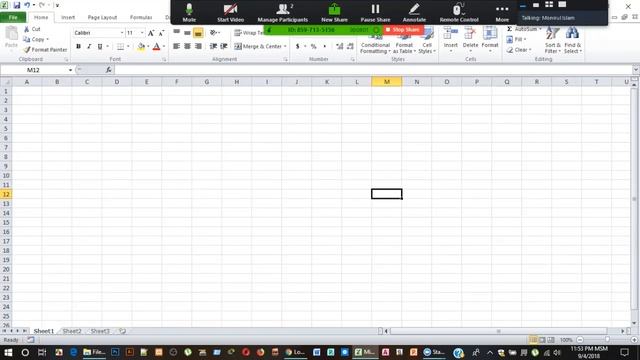The width and height of the screenshot is (640, 360).
Task: Open the Orientation text-angle tool
Action: pos(215,33)
